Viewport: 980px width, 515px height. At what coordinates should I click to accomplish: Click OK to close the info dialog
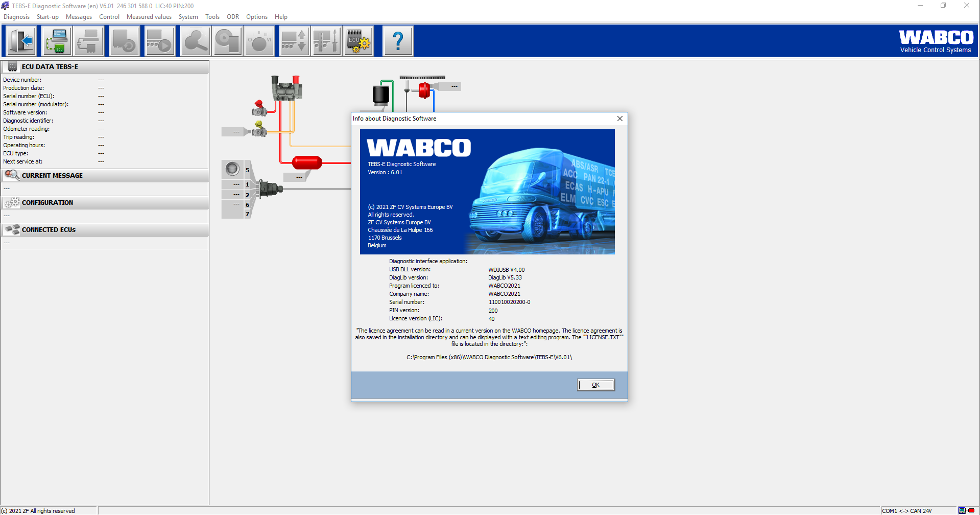595,385
